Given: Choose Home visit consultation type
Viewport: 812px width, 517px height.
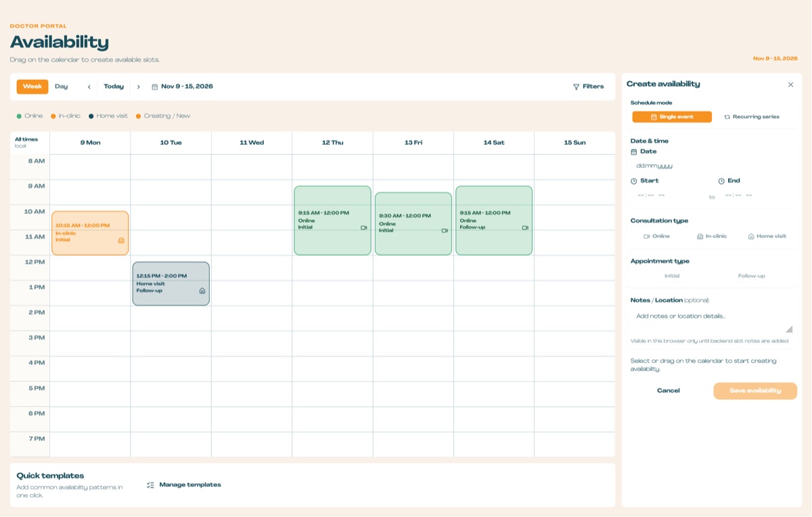Looking at the screenshot, I should (767, 236).
